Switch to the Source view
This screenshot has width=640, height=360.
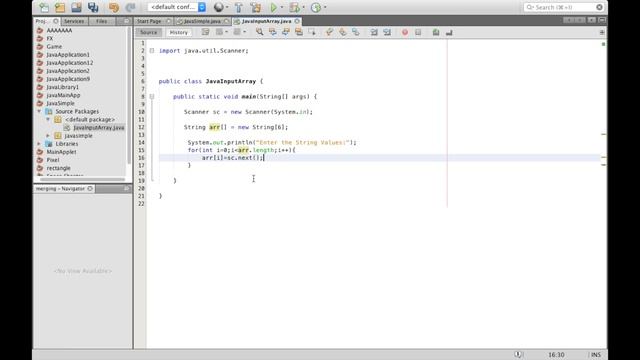(x=149, y=32)
